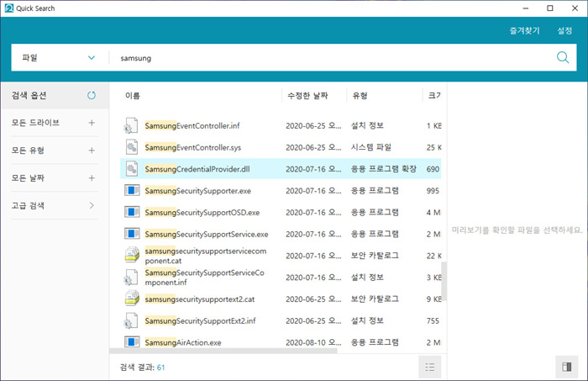Image resolution: width=588 pixels, height=381 pixels.
Task: Select SamsungCredentialProvider.dll file name
Action: 197,169
